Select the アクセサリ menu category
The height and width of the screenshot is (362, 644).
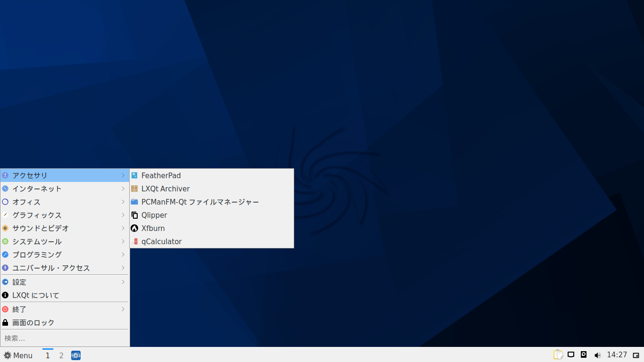[65, 175]
